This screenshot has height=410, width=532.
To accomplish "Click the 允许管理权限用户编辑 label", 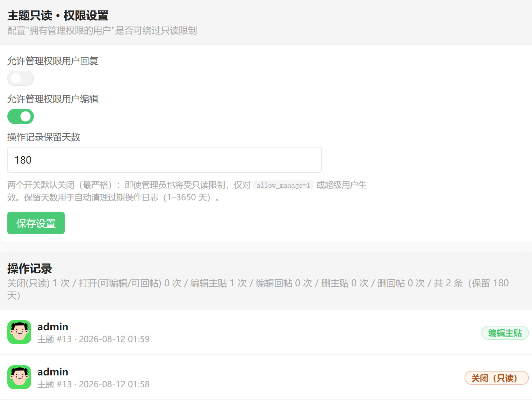I will 53,99.
